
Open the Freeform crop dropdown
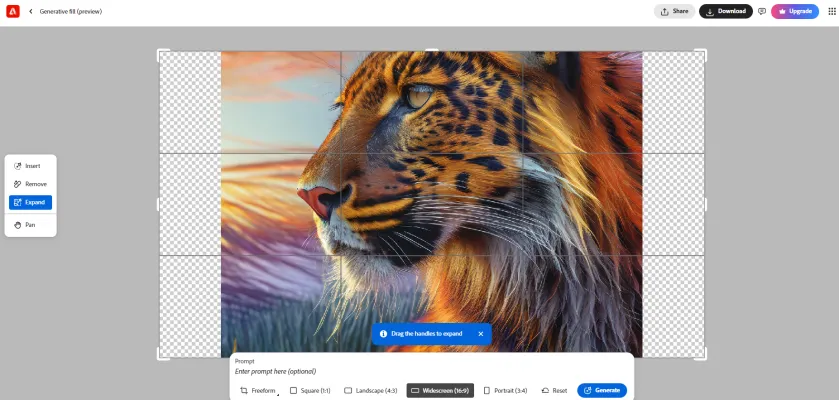tap(258, 390)
